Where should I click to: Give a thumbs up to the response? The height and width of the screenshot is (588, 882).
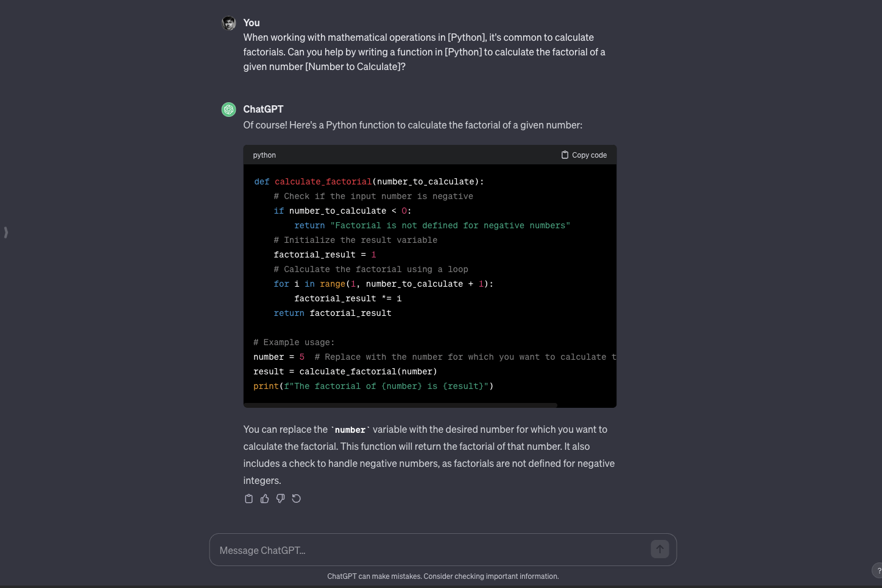(264, 498)
